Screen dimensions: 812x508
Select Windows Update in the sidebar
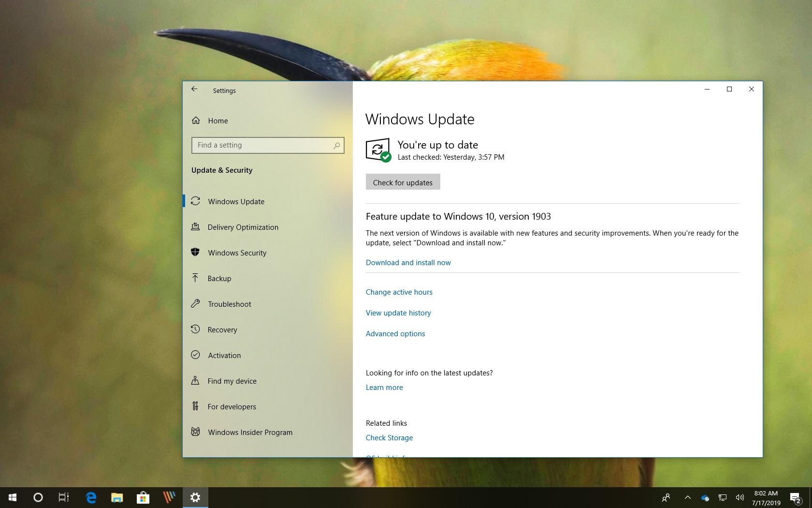[x=268, y=201]
